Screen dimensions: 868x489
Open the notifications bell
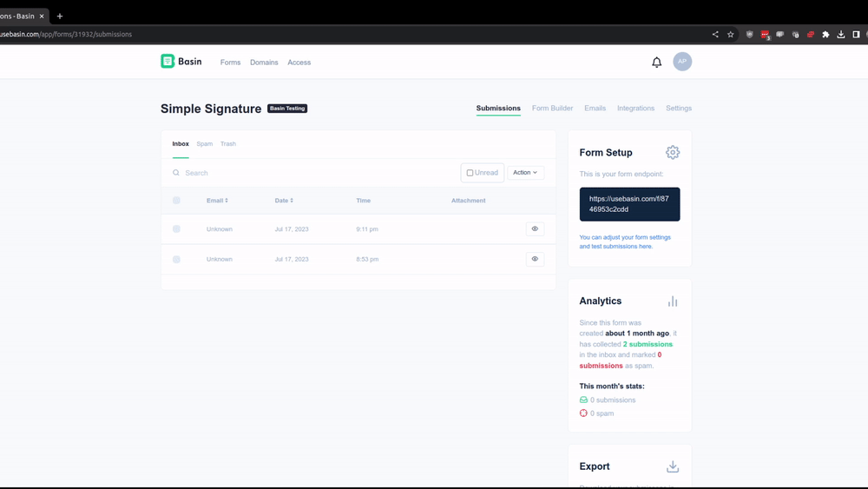pos(656,62)
